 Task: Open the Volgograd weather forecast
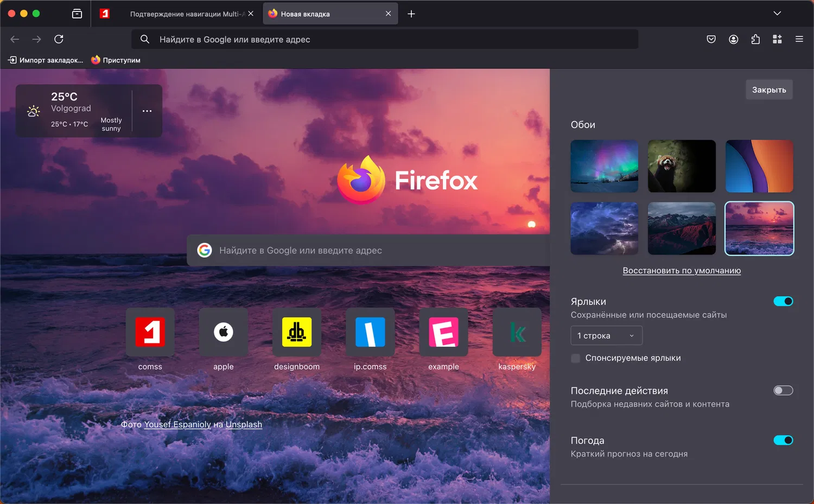point(74,111)
